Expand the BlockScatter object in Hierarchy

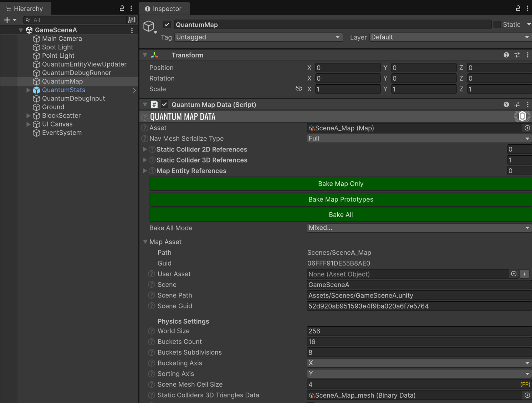[x=28, y=115]
